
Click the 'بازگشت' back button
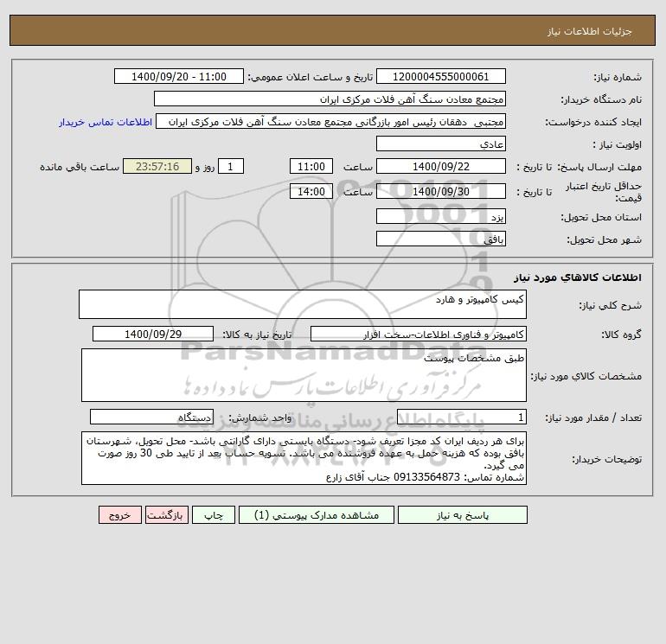(x=166, y=515)
